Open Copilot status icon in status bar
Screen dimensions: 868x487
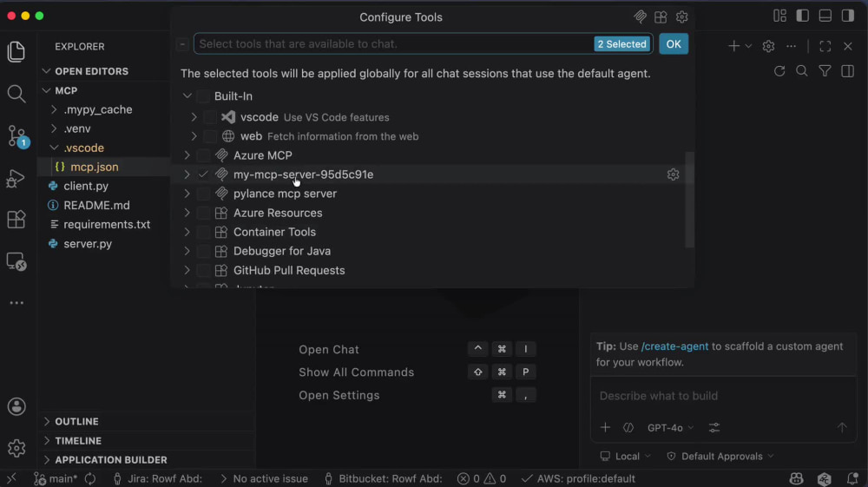797,478
